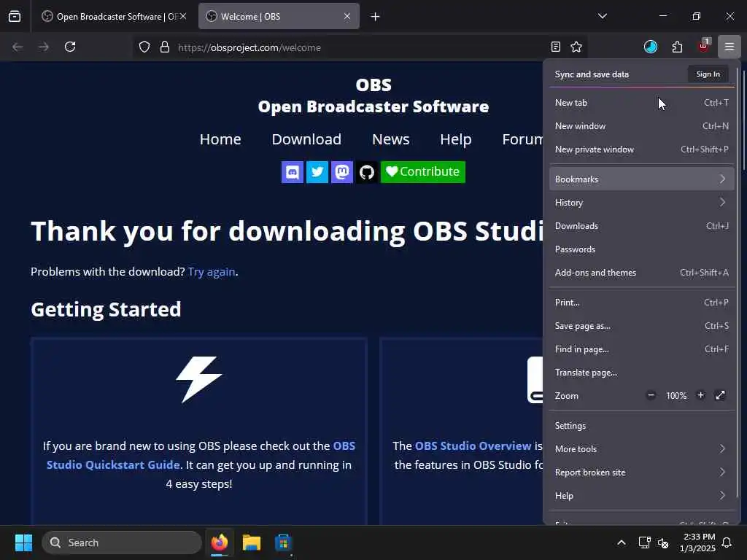Select New window menu entry
The width and height of the screenshot is (747, 560).
pyautogui.click(x=641, y=125)
